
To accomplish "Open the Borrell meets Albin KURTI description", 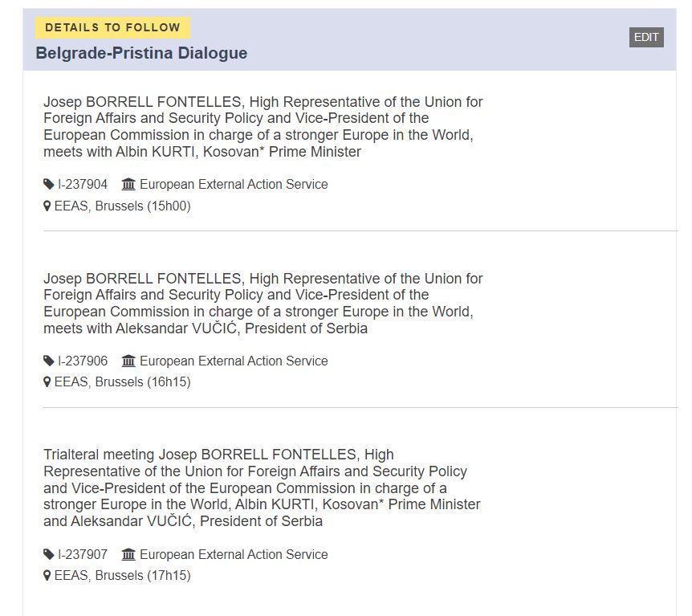I will [x=263, y=127].
